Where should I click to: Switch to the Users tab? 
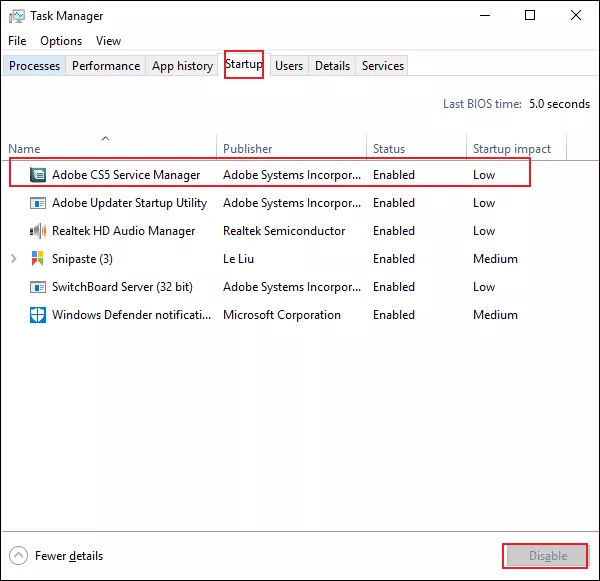click(x=289, y=66)
